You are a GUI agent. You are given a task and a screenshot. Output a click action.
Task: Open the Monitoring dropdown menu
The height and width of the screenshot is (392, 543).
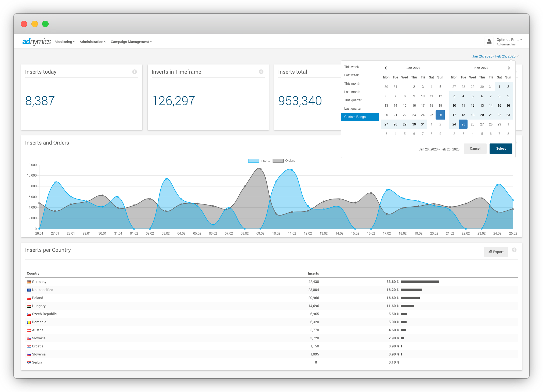65,42
